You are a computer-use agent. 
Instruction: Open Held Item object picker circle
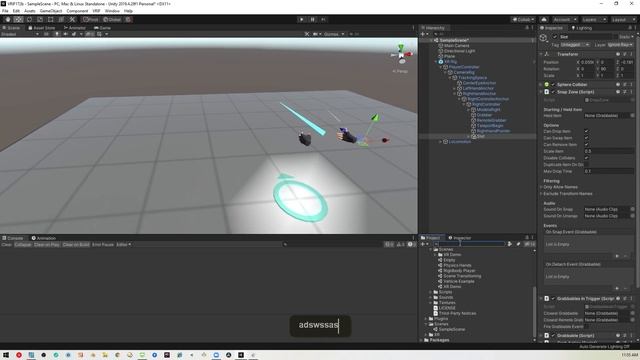[632, 116]
